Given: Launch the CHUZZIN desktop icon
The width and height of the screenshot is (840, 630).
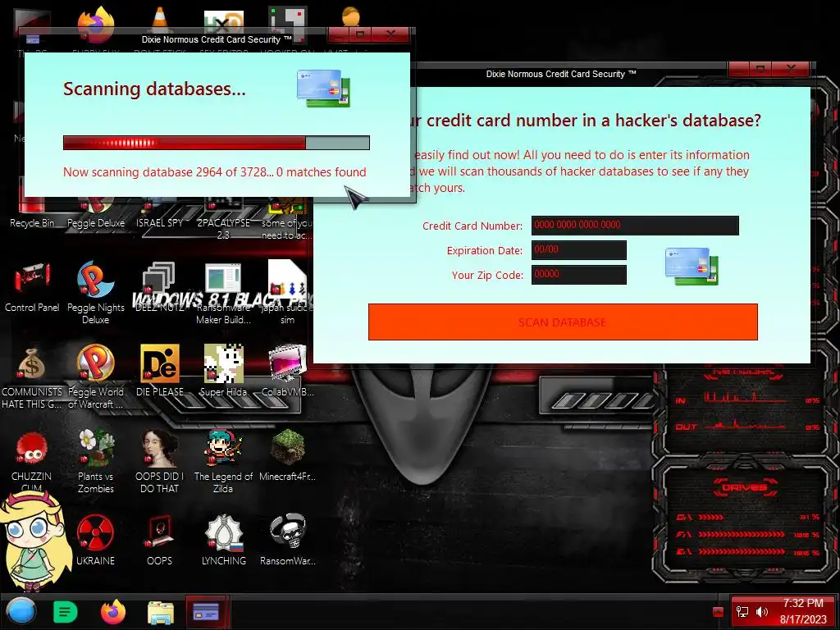Looking at the screenshot, I should [32, 461].
